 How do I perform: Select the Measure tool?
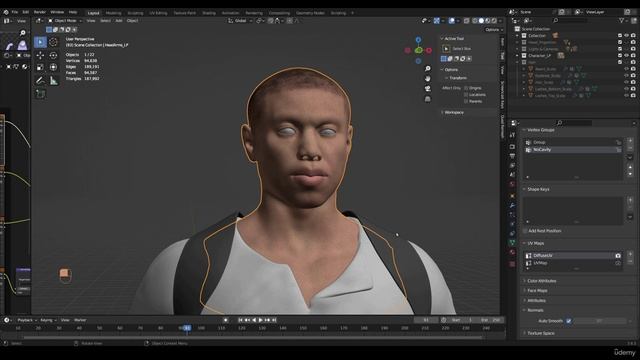pyautogui.click(x=53, y=80)
